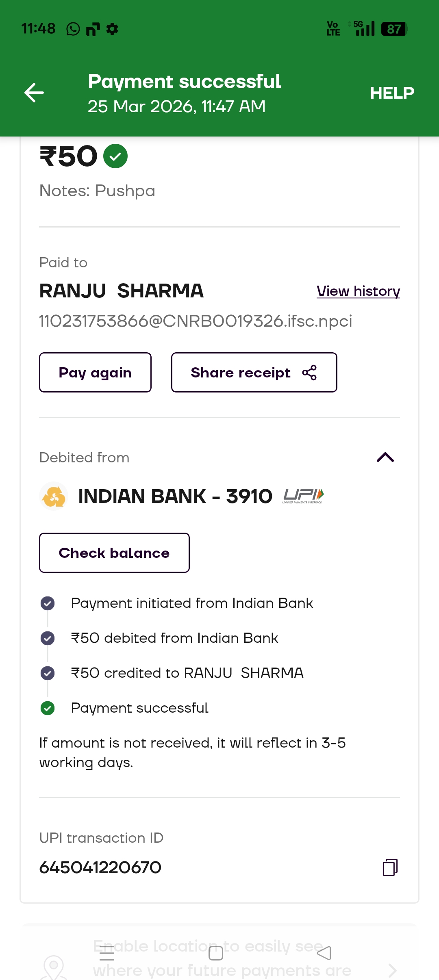Tap the Android recent apps menu button
Viewport: 439px width, 980px height.
[107, 953]
